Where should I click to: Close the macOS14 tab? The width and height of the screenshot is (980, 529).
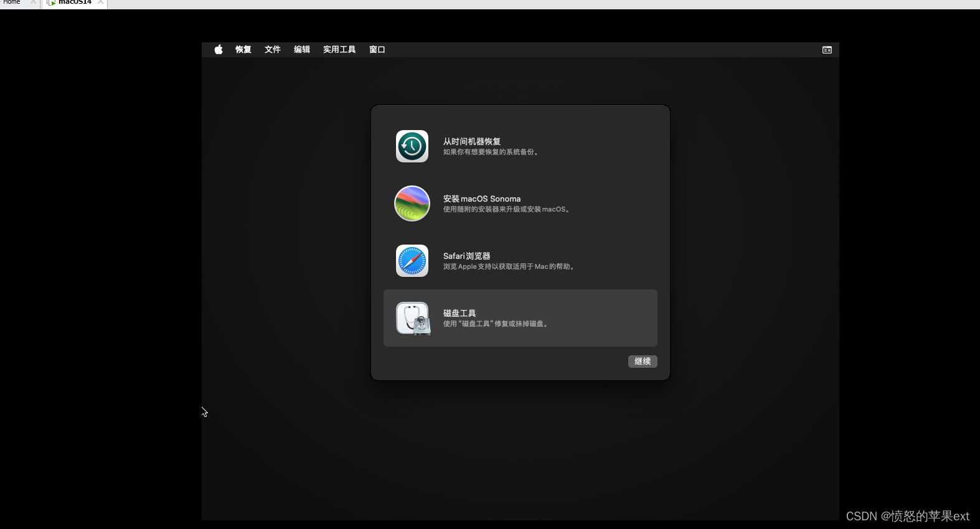click(100, 2)
